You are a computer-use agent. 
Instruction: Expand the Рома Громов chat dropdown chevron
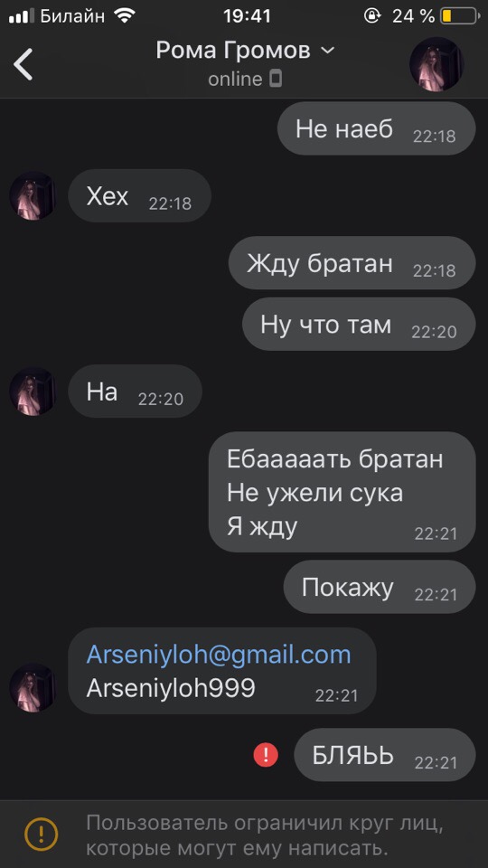[x=328, y=51]
